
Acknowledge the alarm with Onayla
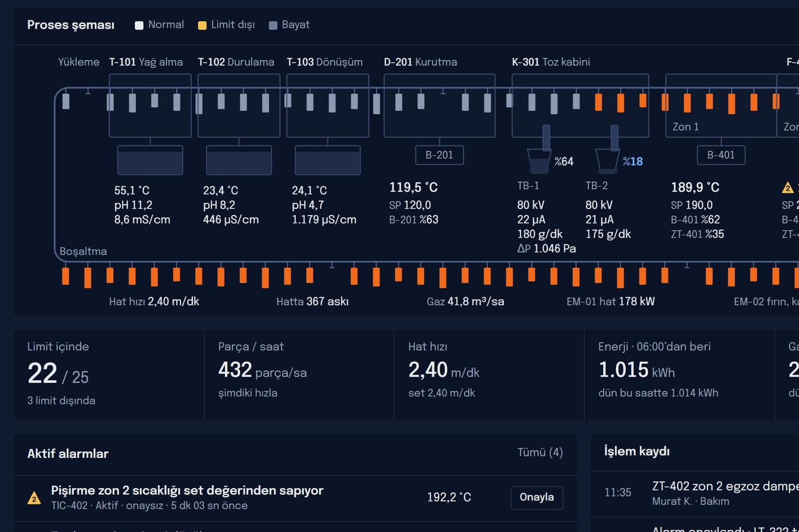point(536,497)
